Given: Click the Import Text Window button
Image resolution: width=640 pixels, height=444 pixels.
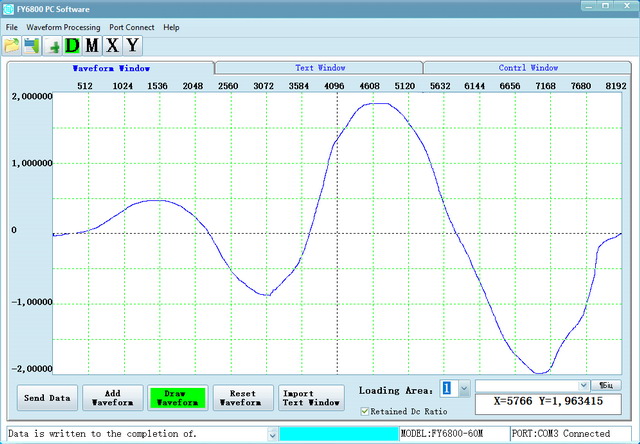Looking at the screenshot, I should 311,398.
